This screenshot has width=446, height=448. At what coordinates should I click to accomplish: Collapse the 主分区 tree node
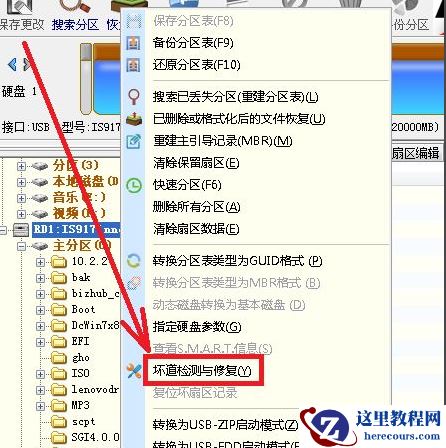tap(21, 246)
